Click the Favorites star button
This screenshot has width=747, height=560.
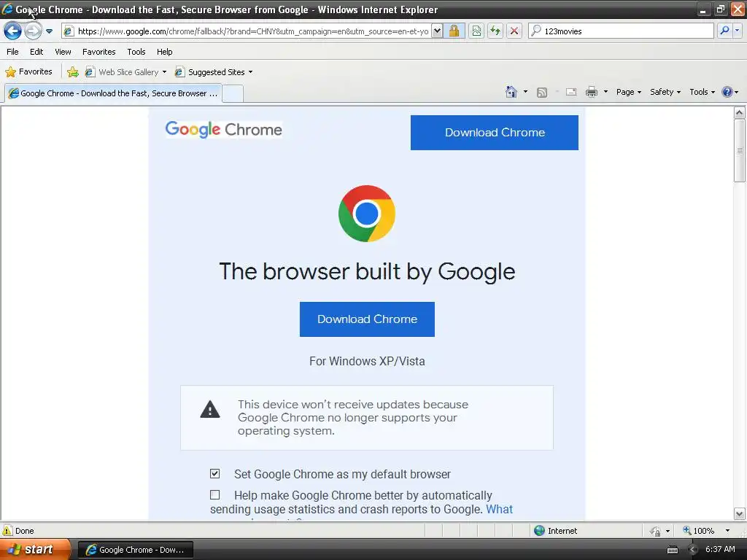[x=29, y=72]
